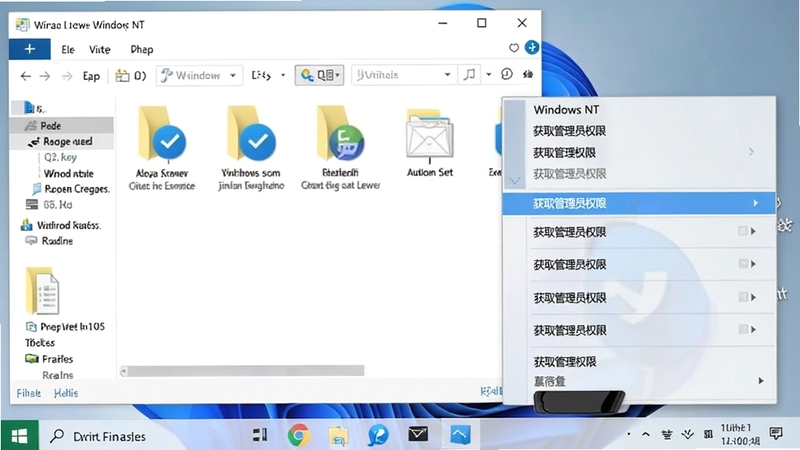This screenshot has height=450, width=800.
Task: Click the taskbar clock
Action: [x=740, y=434]
